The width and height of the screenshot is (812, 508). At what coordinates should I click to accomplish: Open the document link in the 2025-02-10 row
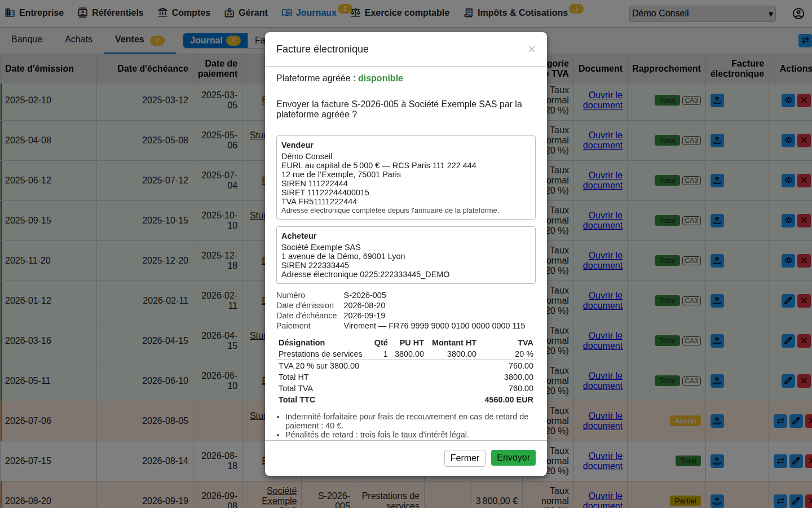click(603, 100)
